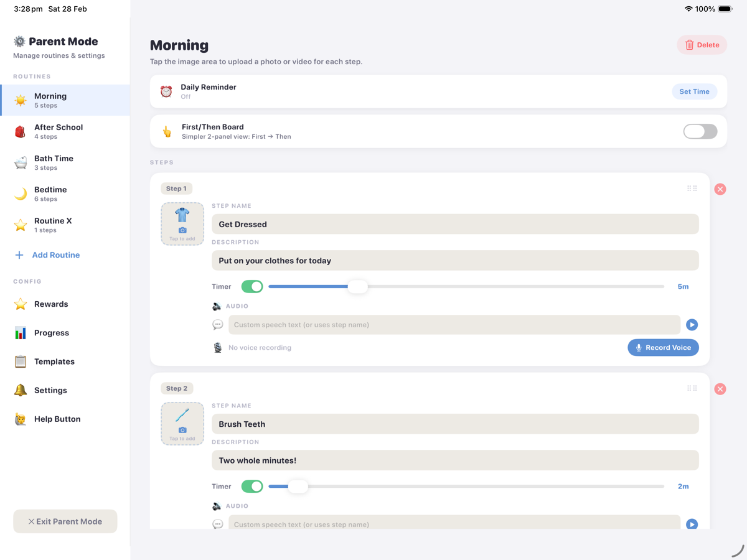Open the Bedtime routine
The image size is (747, 560).
pos(65,194)
